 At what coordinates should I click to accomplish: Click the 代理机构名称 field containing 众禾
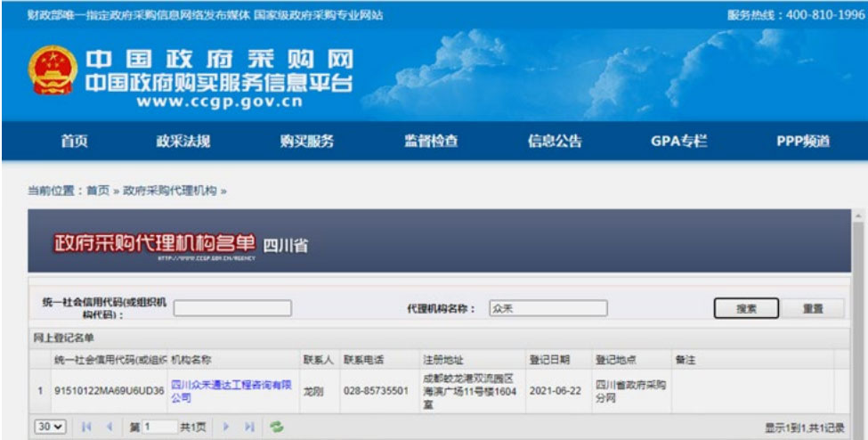(x=548, y=308)
